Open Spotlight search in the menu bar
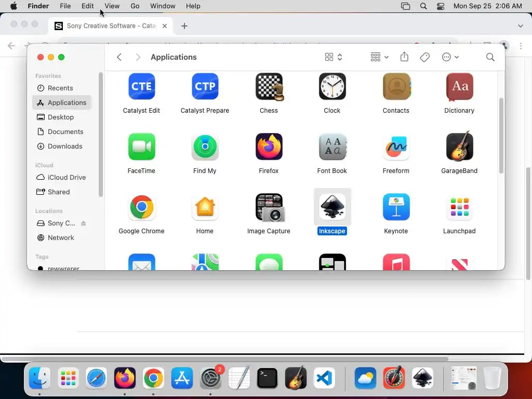The image size is (532, 399). [x=423, y=6]
